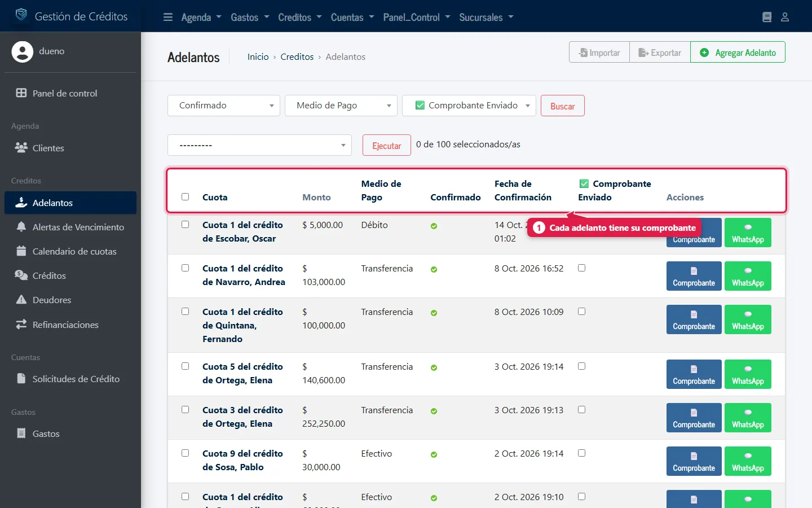This screenshot has width=812, height=508.
Task: Toggle the select-all checkbox in table header
Action: click(185, 197)
